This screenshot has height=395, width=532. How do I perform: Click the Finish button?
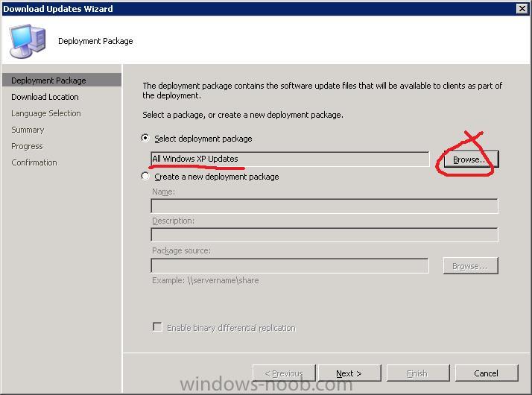pos(418,373)
